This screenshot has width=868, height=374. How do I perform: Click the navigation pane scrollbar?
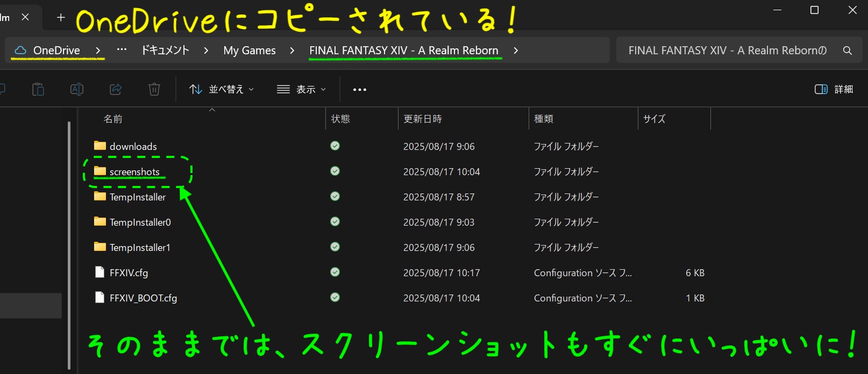(x=69, y=245)
